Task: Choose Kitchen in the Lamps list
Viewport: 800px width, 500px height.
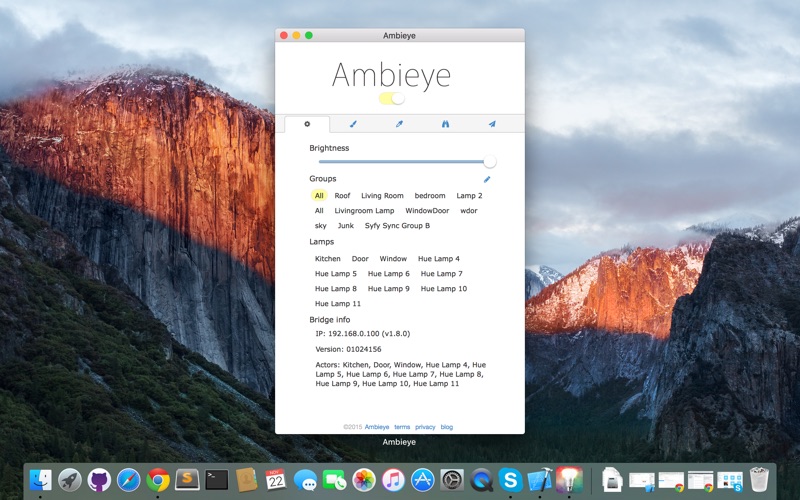Action: (x=328, y=259)
